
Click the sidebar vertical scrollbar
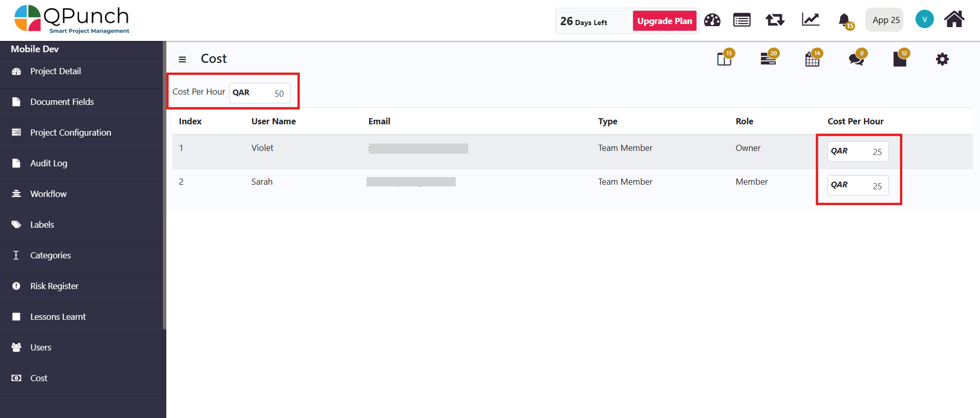[164, 185]
